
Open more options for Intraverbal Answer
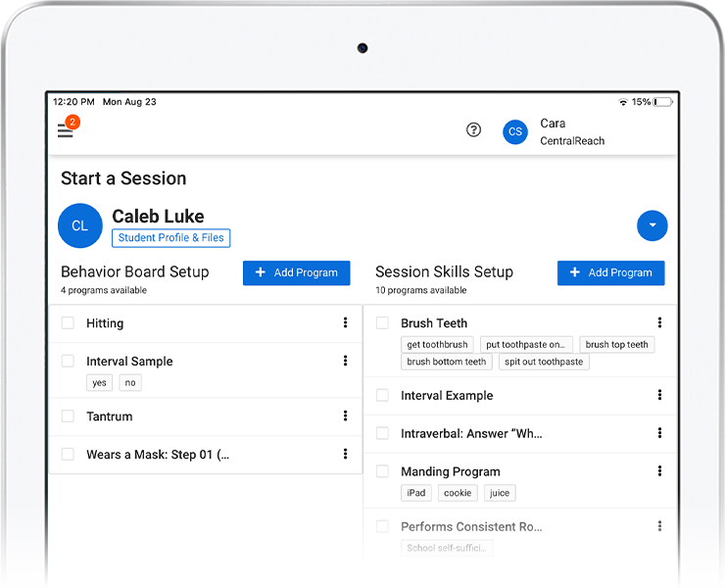point(659,432)
